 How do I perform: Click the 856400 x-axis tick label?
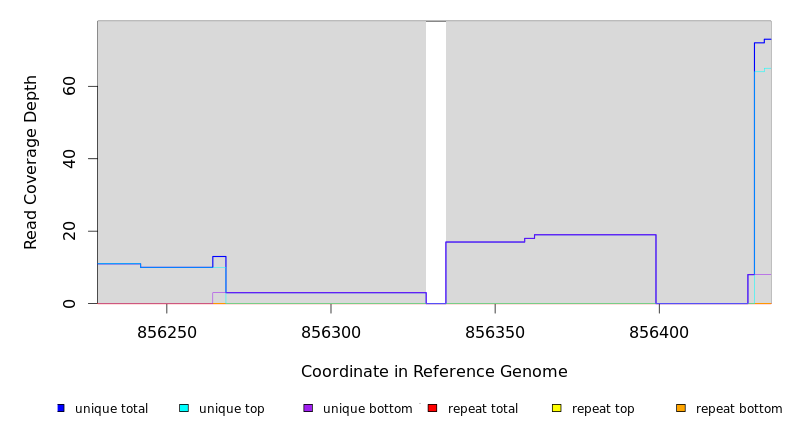[659, 332]
